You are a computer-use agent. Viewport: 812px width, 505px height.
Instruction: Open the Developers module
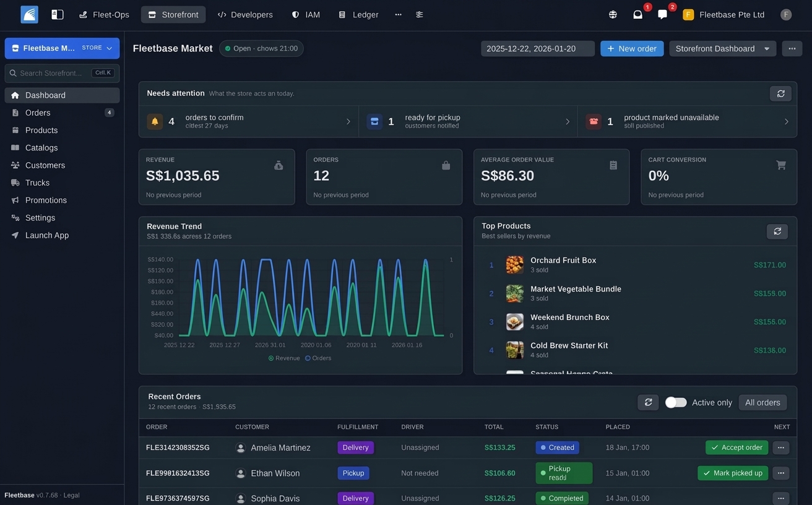tap(245, 14)
